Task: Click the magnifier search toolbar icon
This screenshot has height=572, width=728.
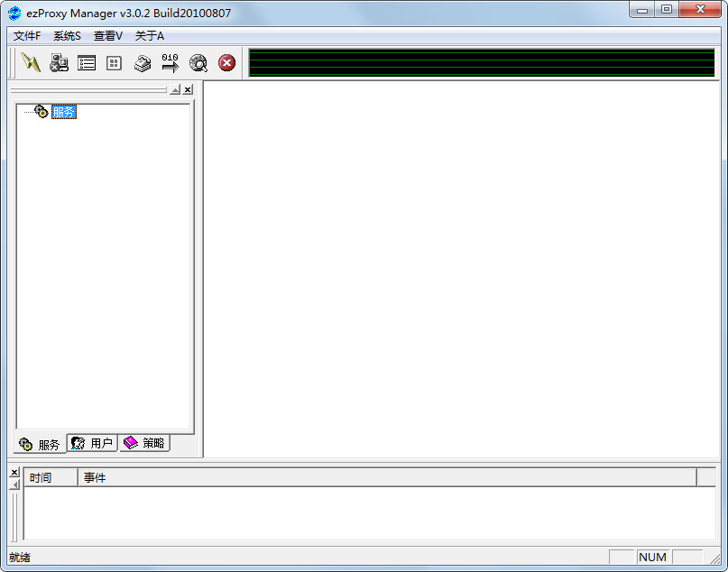Action: (x=198, y=63)
